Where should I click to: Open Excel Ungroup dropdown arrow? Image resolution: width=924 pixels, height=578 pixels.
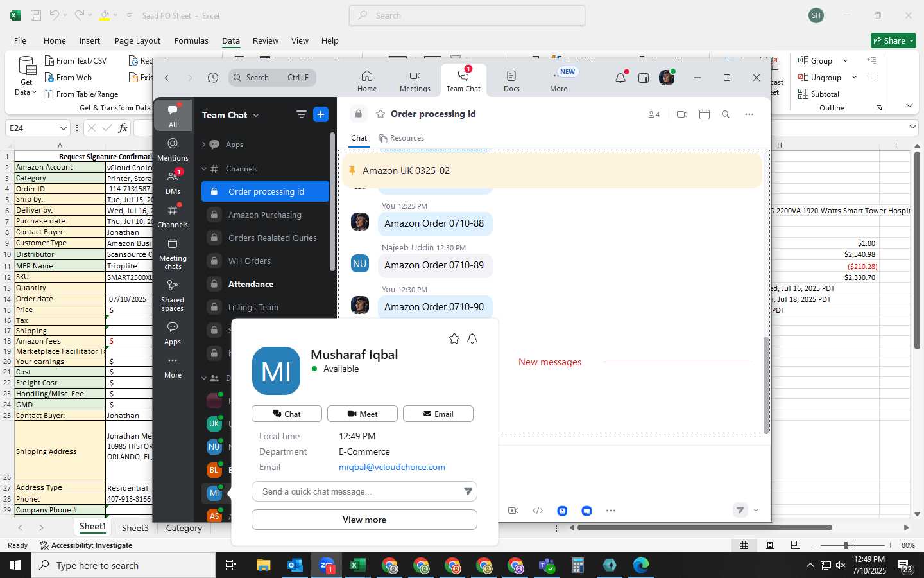tap(854, 77)
